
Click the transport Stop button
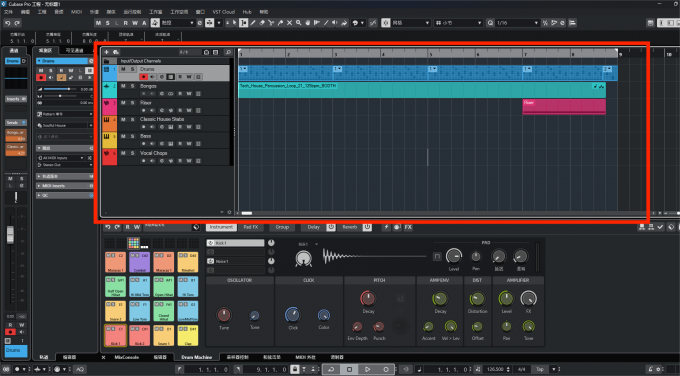coord(349,369)
